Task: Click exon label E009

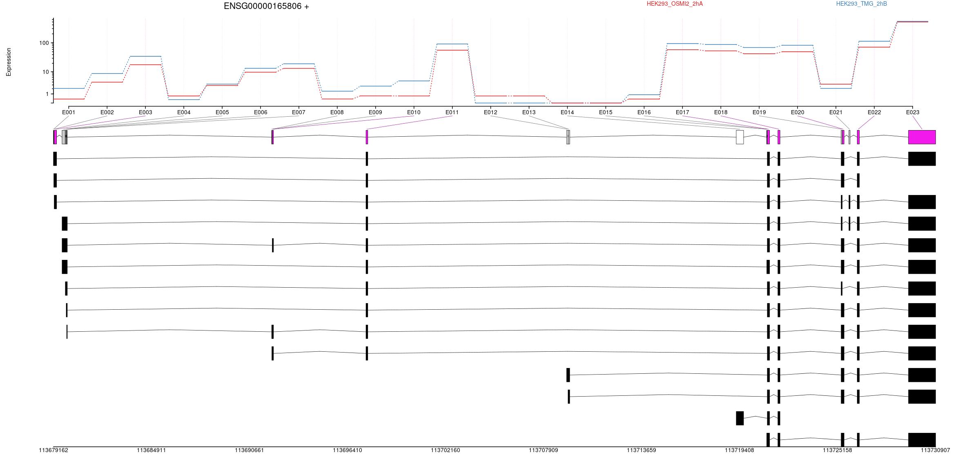Action: (375, 112)
